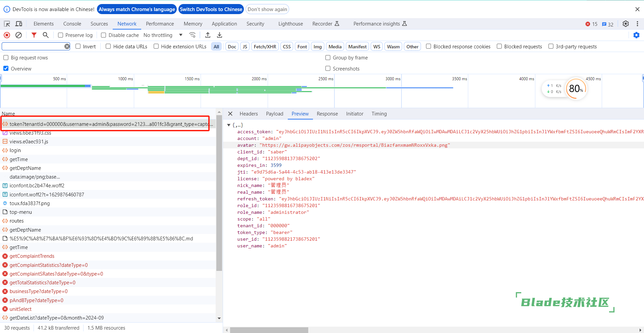Filter requests by JS type
This screenshot has width=644, height=333.
pos(245,47)
